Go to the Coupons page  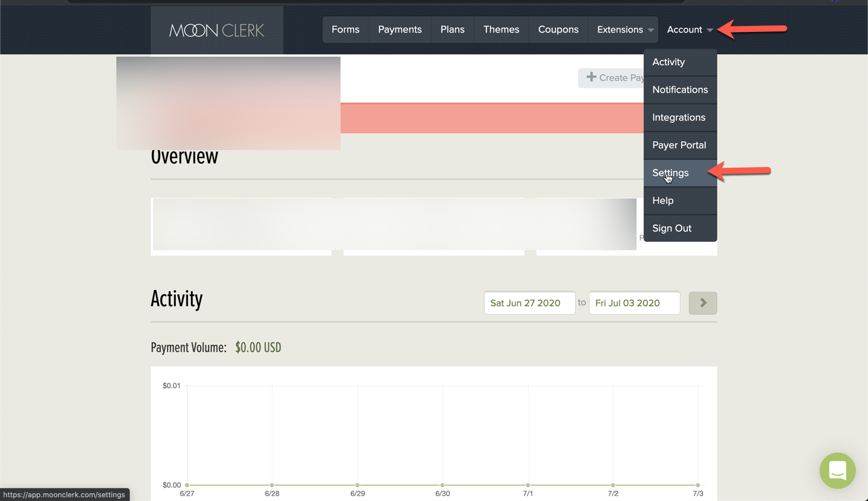coord(558,30)
